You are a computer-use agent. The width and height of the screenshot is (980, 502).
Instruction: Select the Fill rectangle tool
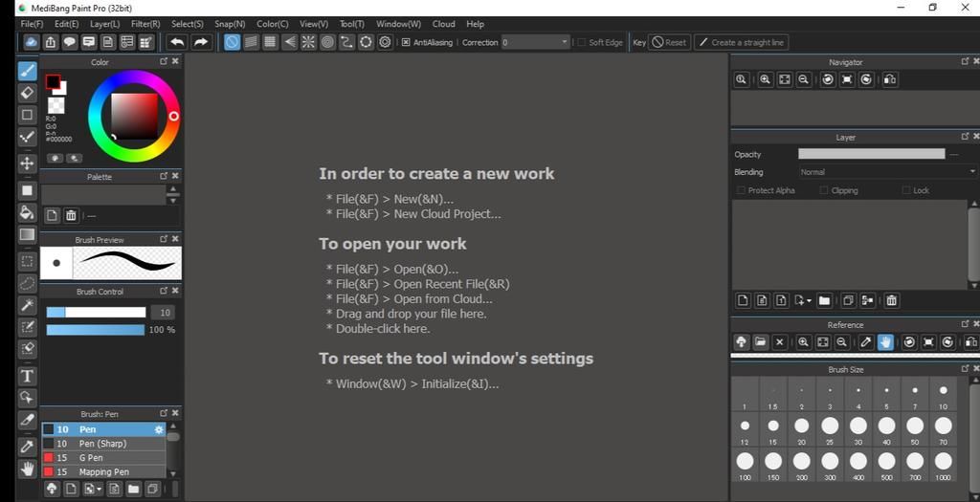coord(27,190)
